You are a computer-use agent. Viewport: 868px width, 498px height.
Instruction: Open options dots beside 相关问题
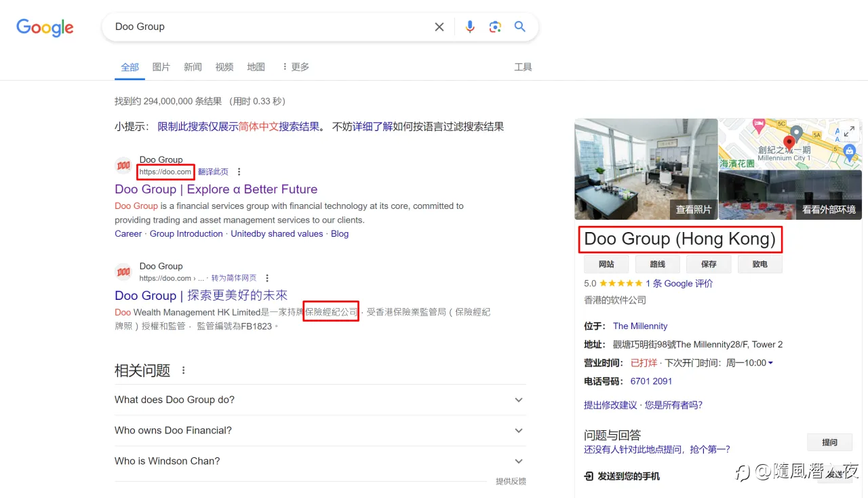click(183, 370)
